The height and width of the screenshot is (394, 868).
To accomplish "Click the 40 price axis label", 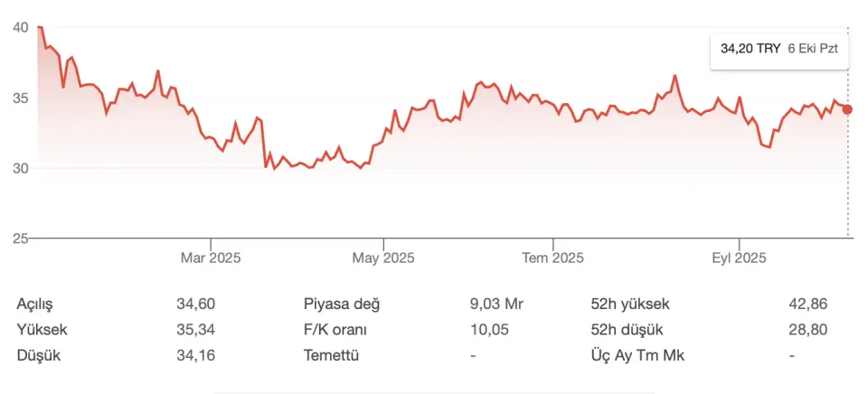I will point(21,27).
